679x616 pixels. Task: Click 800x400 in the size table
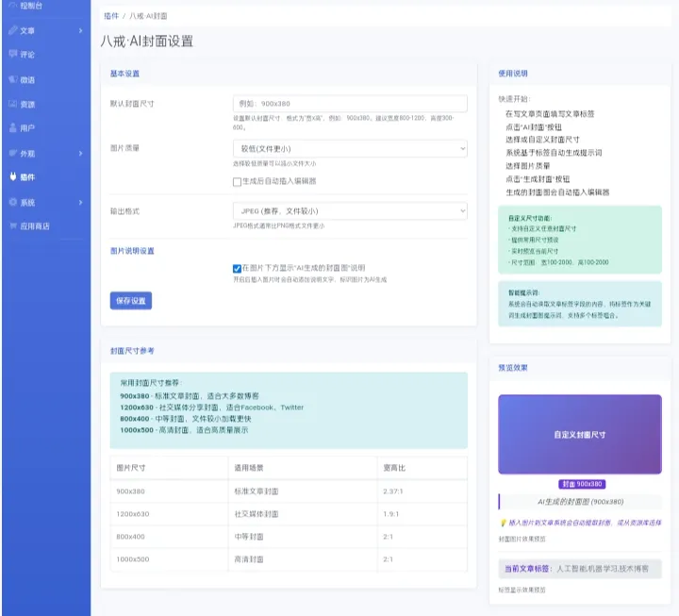[x=130, y=537]
